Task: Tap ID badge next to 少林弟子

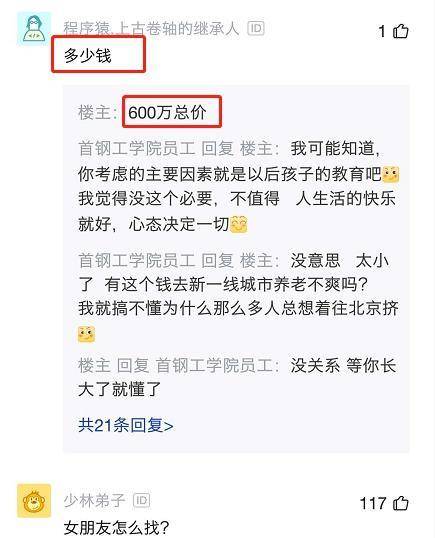Action: (141, 500)
